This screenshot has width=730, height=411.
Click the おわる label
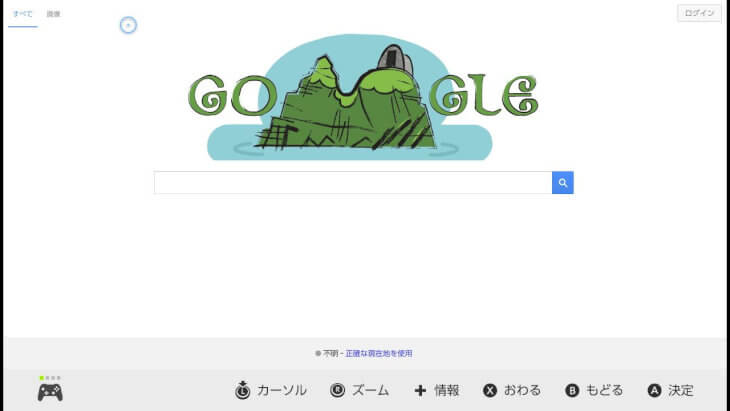click(522, 390)
